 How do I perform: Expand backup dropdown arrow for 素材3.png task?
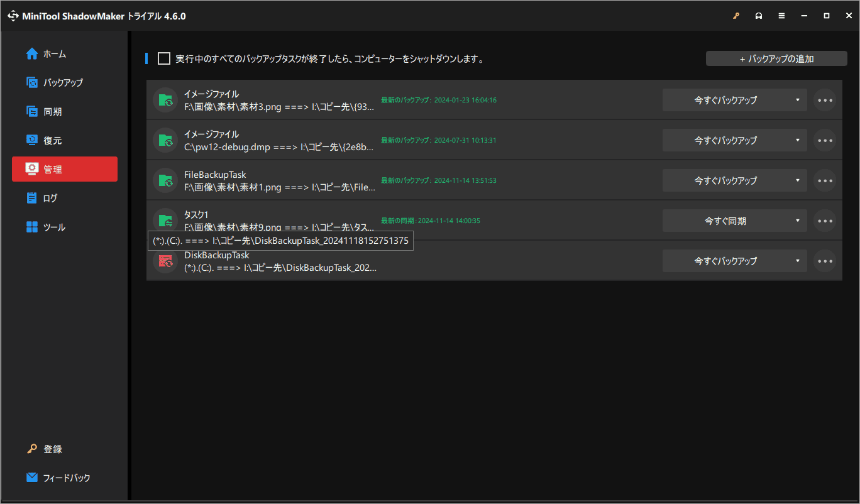[798, 100]
